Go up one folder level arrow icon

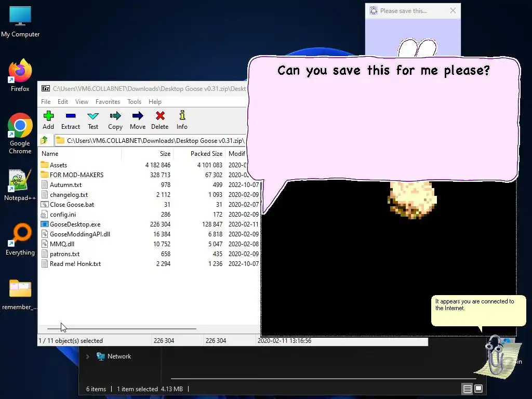click(x=44, y=140)
